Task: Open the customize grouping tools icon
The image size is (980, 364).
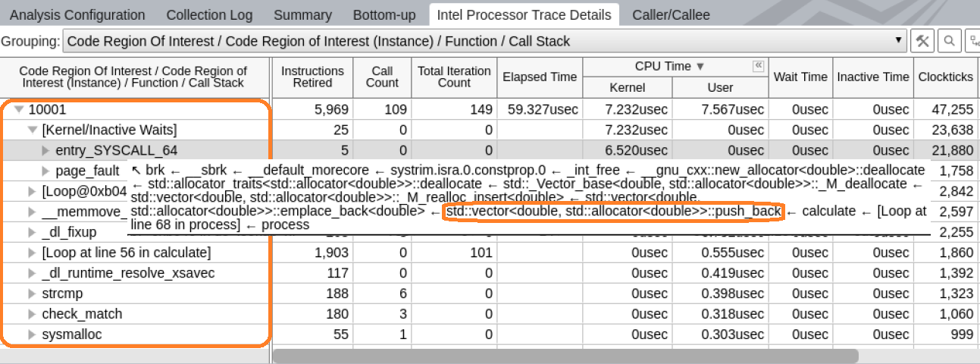Action: point(922,41)
